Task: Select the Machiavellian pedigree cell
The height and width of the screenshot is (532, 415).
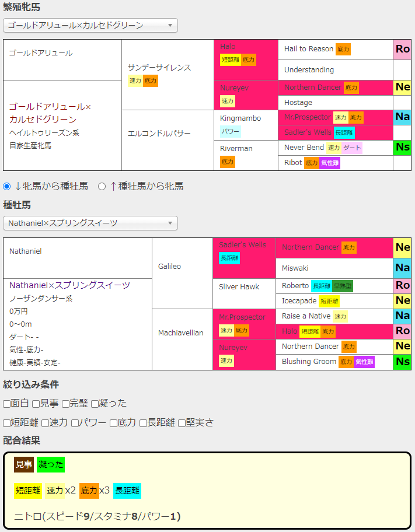Action: tap(182, 333)
